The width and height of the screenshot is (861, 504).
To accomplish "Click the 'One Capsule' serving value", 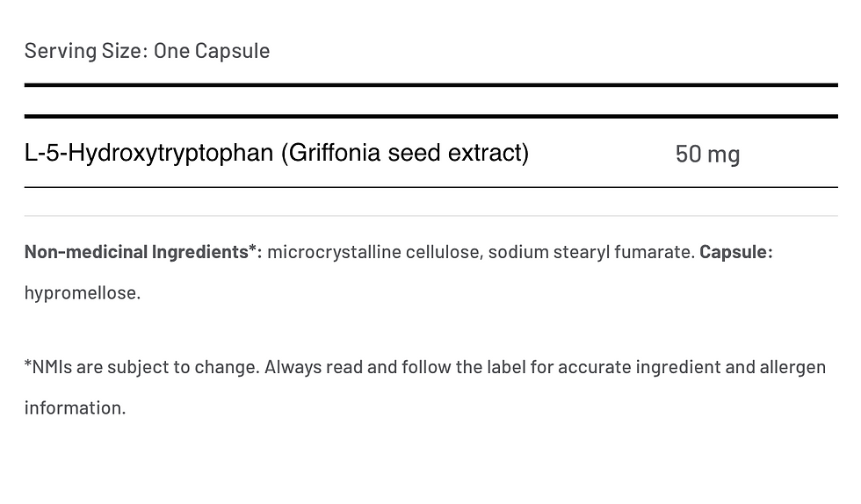I will (212, 51).
